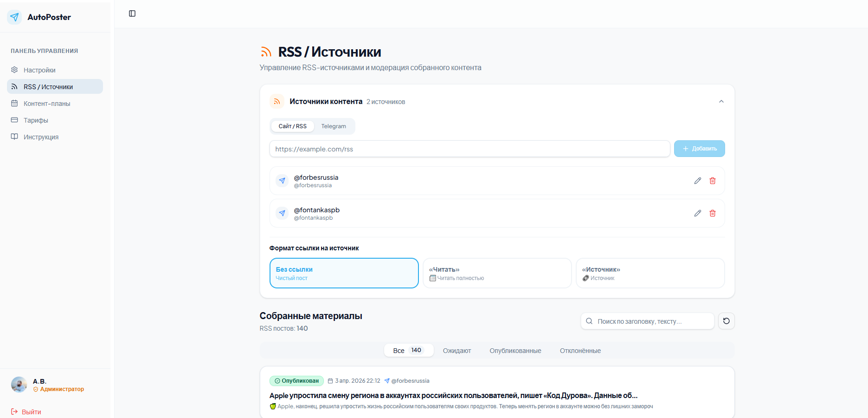Focus the RSS URL input field
The image size is (868, 418).
(x=469, y=149)
